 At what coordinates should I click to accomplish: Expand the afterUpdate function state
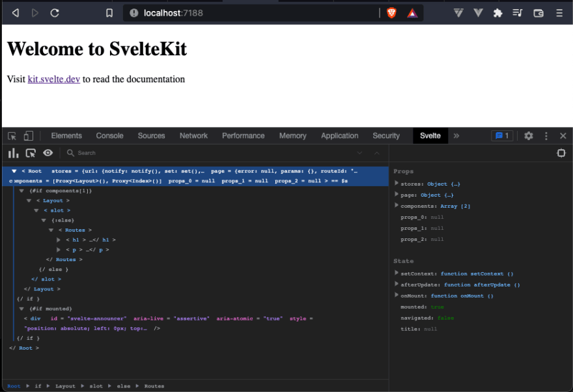(397, 283)
